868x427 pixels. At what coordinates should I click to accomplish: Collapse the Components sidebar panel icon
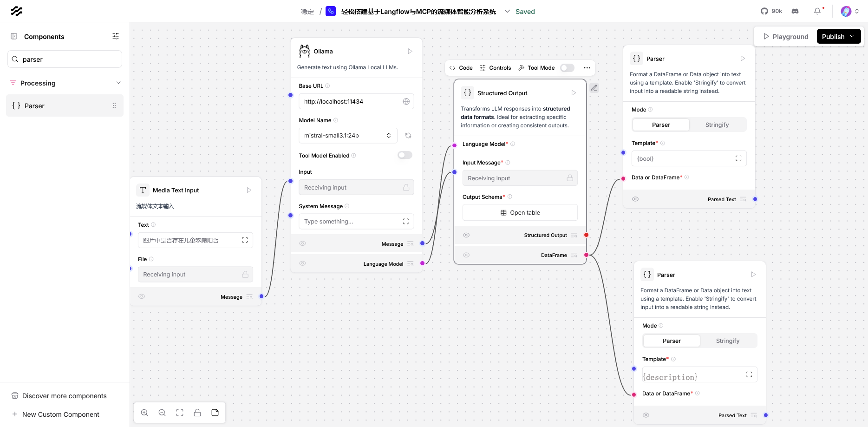tap(14, 36)
